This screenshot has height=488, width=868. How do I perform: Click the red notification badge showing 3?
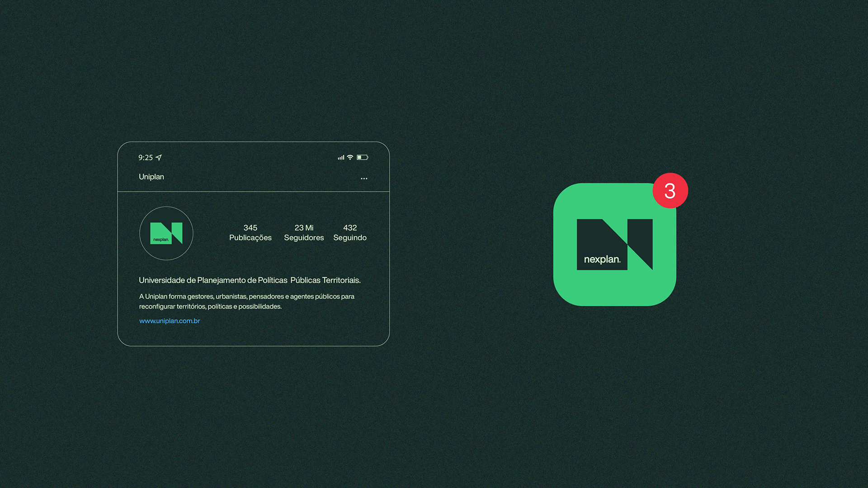[x=670, y=191]
